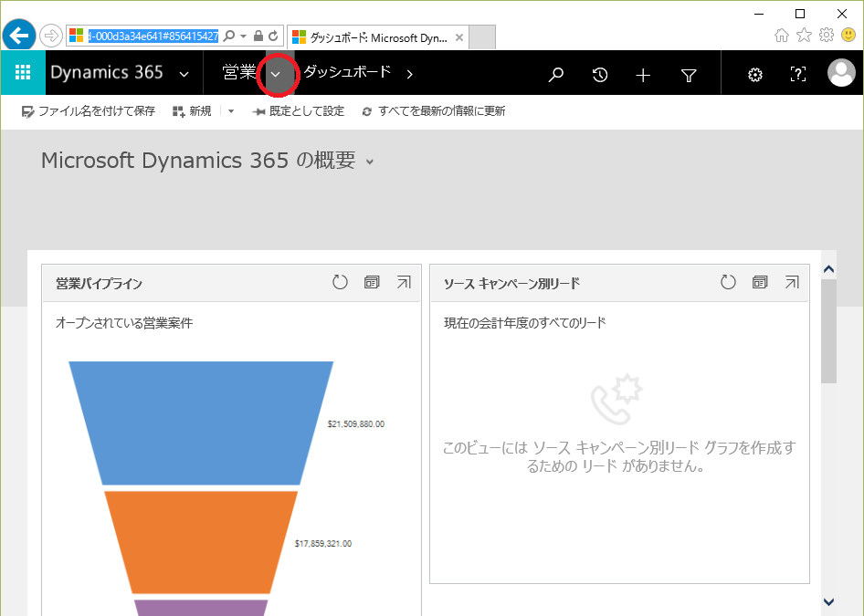Open the Microsoft Dynamics 365 の概要 dashboard selector
Image resolution: width=864 pixels, height=616 pixels.
pos(207,161)
